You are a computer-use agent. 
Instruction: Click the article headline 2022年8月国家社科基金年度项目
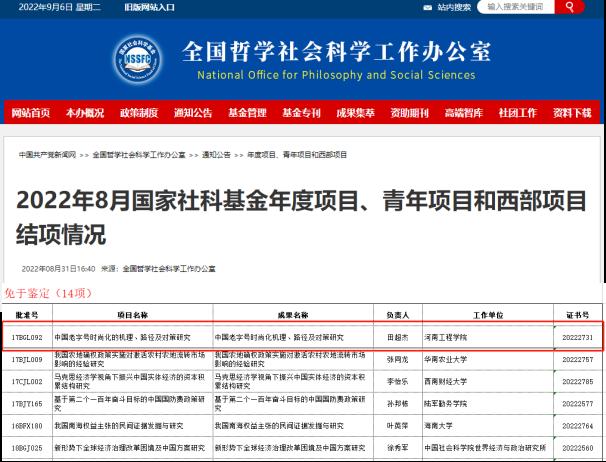click(301, 217)
